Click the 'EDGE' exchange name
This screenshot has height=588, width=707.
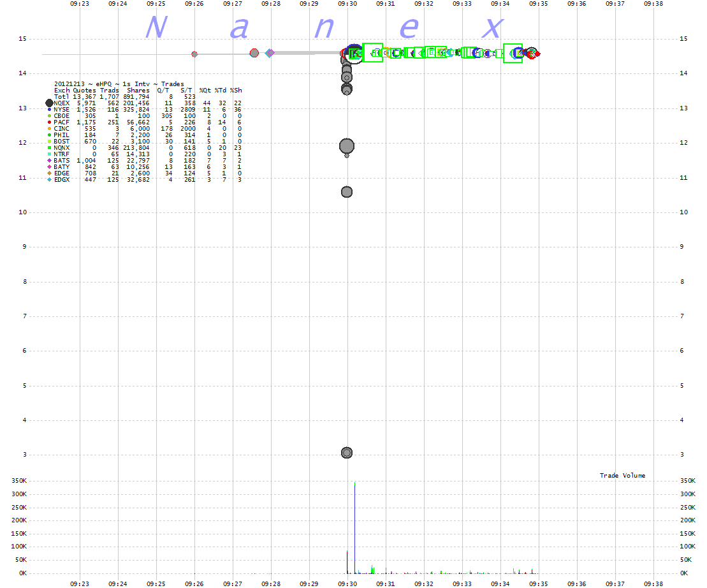tap(62, 173)
